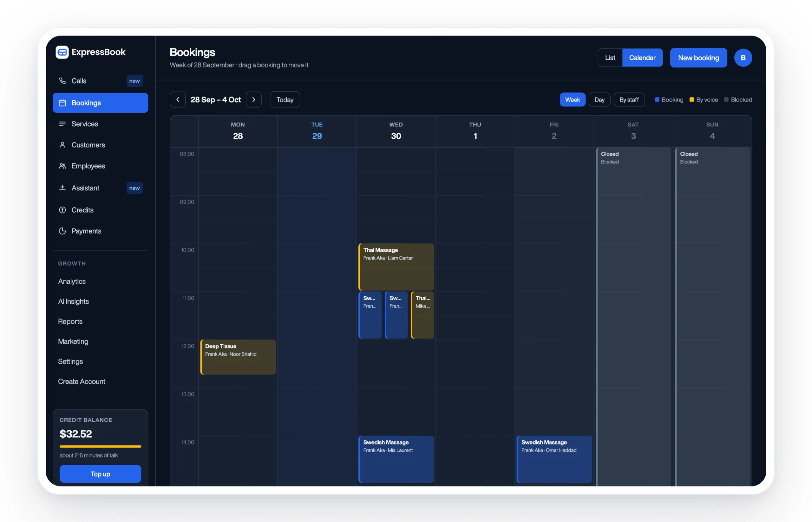Screen dimensions: 812x522
Task: Click the Employees people icon
Action: point(62,166)
